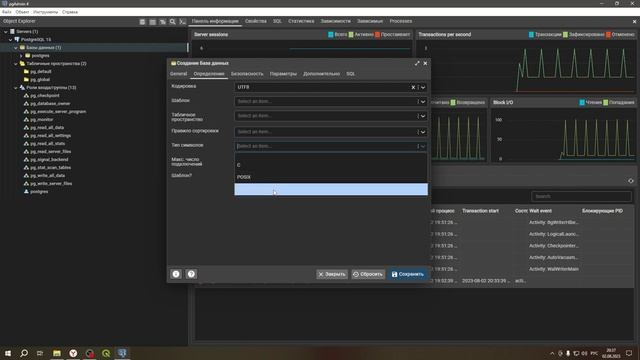
Task: Open the Tools menu
Action: click(45, 12)
